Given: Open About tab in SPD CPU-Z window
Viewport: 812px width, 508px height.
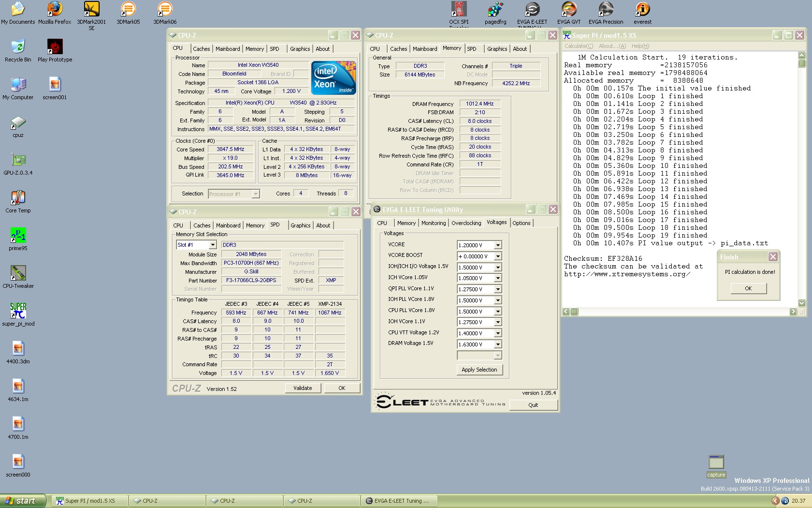Looking at the screenshot, I should 323,225.
